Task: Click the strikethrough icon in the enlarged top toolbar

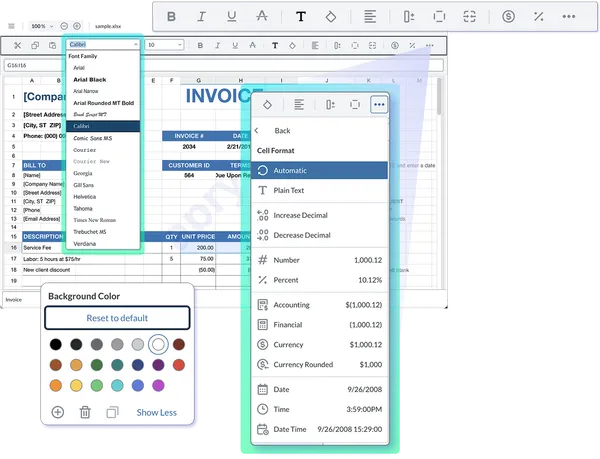Action: (x=262, y=17)
